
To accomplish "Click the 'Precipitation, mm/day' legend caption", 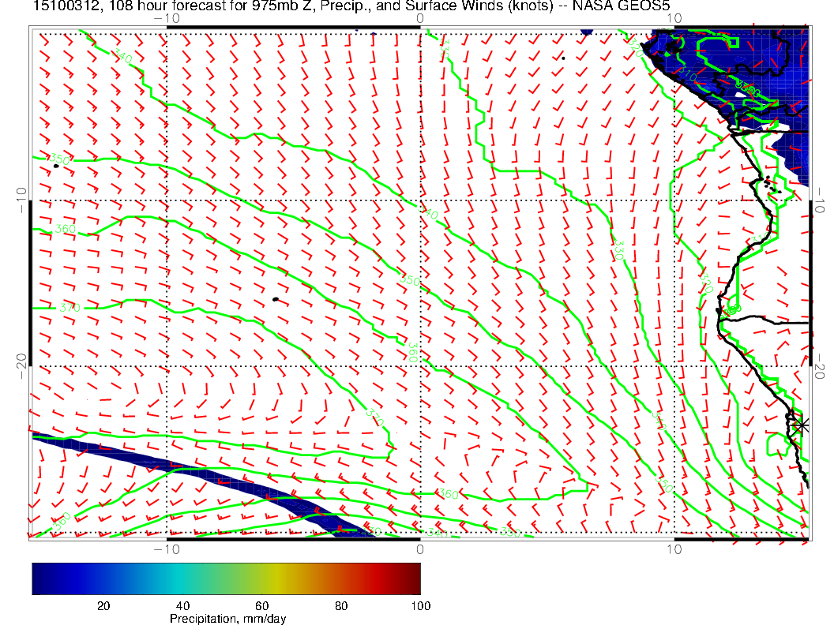I will point(227,620).
